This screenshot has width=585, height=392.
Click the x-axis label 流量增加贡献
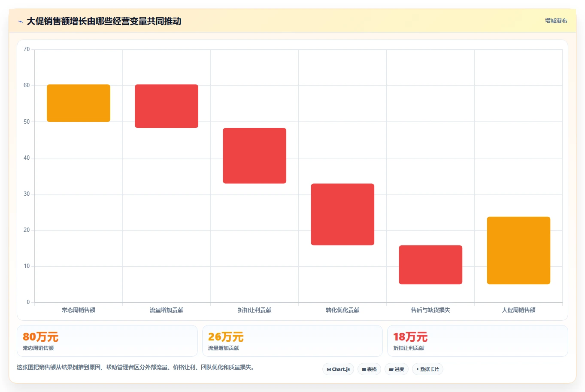pos(167,310)
